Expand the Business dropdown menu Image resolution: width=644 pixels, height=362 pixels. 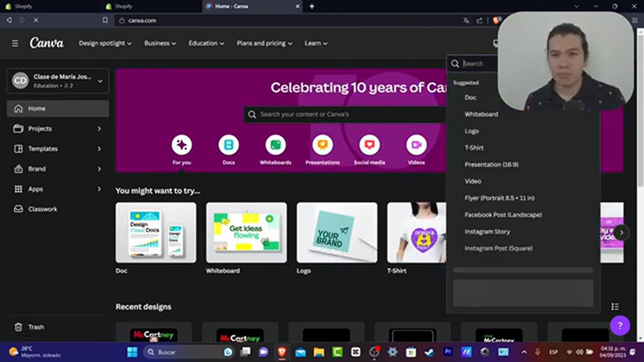(160, 43)
